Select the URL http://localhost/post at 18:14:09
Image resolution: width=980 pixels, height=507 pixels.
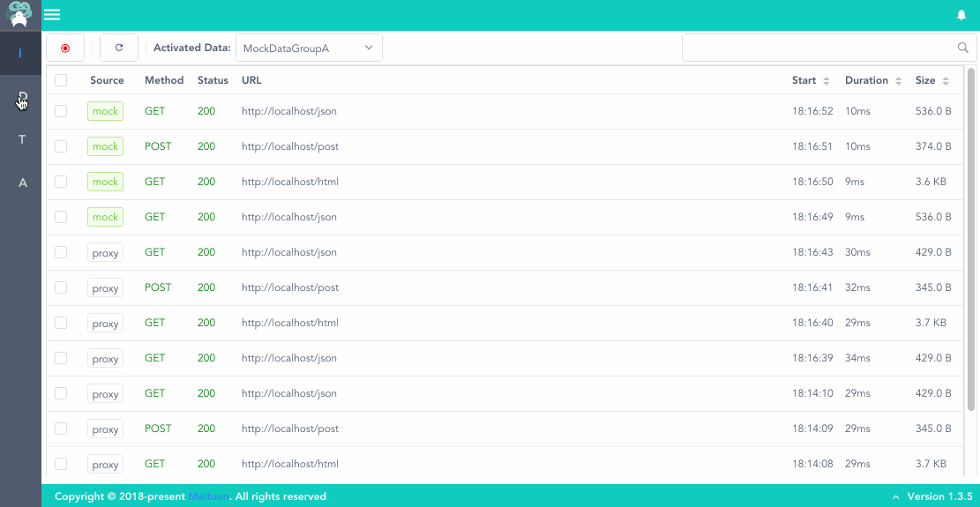290,429
